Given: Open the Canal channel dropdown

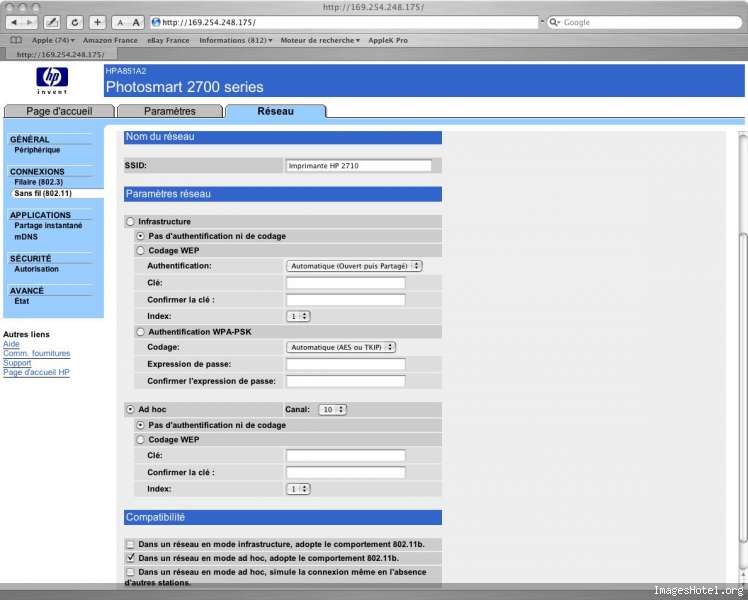Looking at the screenshot, I should pyautogui.click(x=332, y=409).
